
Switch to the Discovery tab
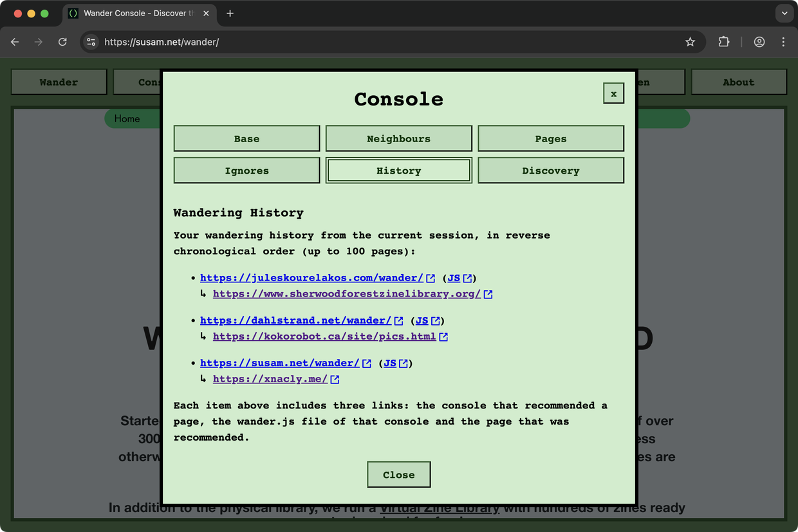point(550,170)
